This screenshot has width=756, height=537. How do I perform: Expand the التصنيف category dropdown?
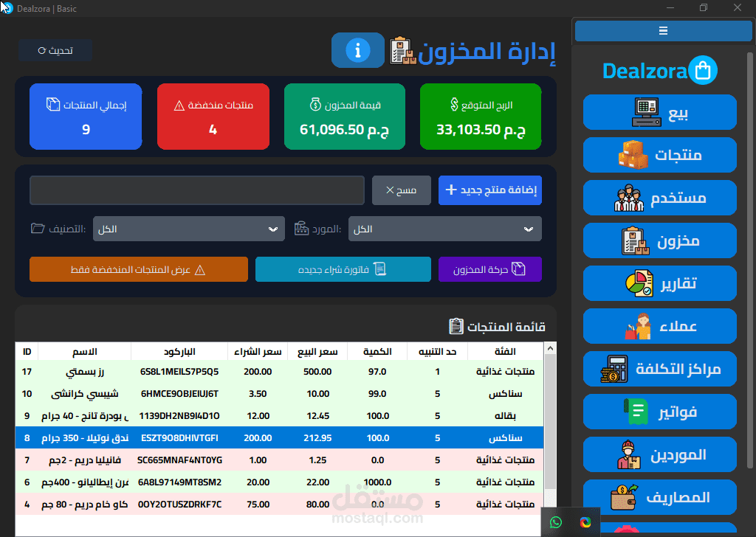coord(188,229)
